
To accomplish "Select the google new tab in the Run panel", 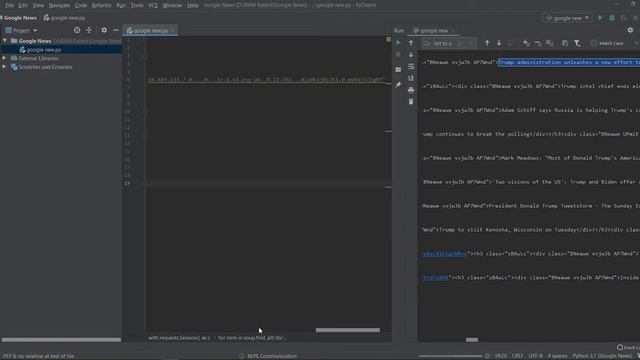I will (433, 31).
